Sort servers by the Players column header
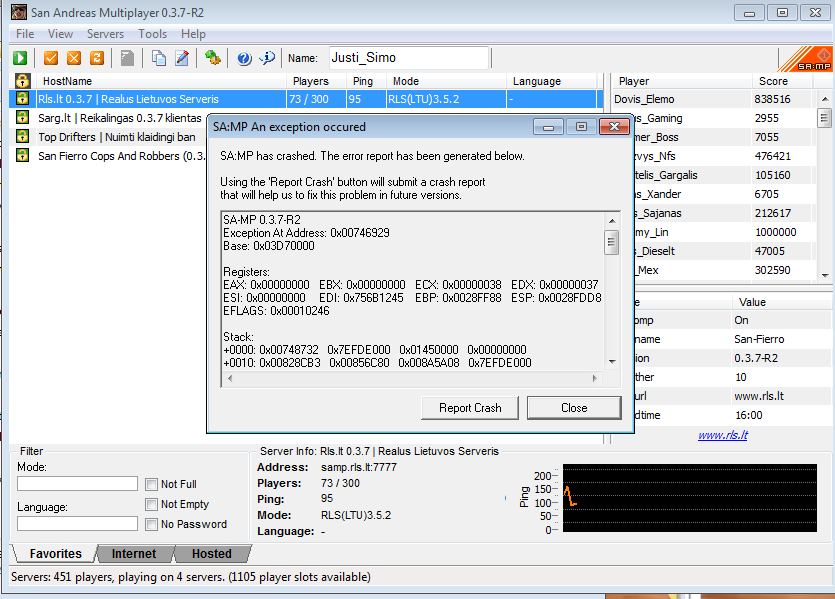Viewport: 835px width, 599px height. [x=317, y=81]
